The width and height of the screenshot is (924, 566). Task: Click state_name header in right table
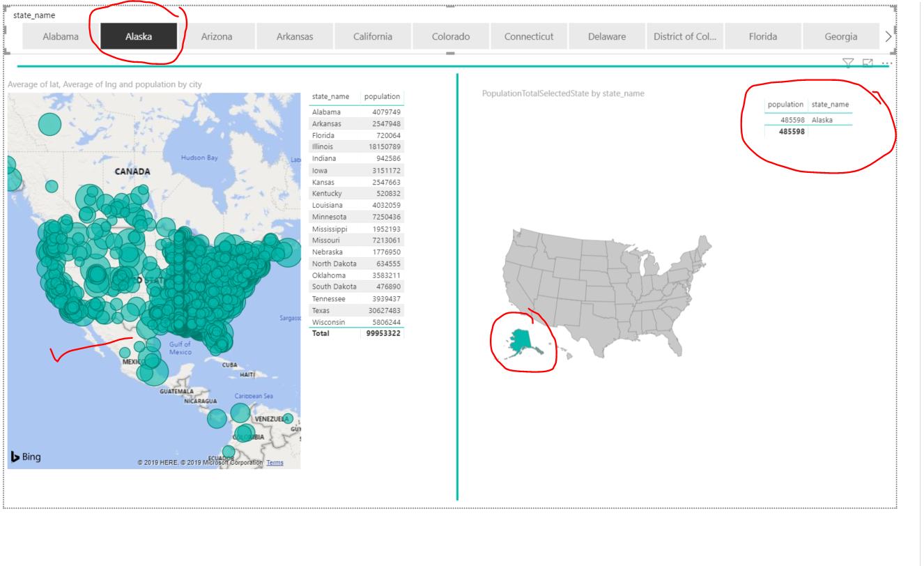click(x=830, y=105)
